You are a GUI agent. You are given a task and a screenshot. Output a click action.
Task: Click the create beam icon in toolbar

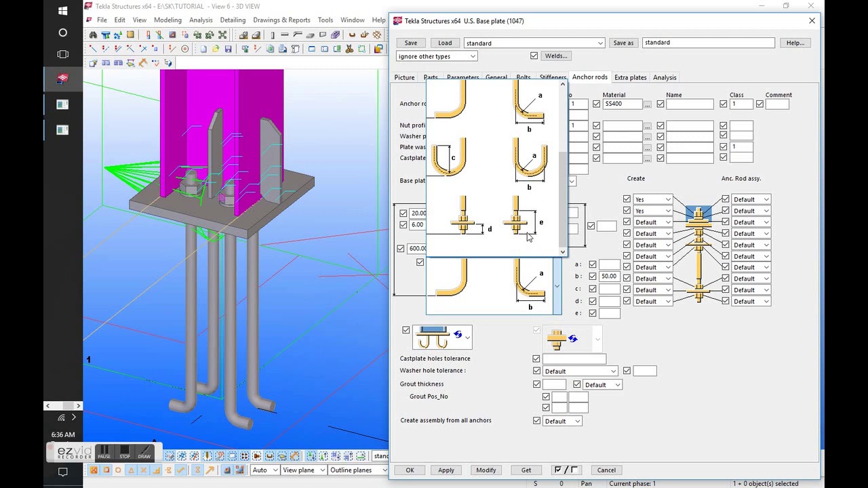click(x=284, y=35)
